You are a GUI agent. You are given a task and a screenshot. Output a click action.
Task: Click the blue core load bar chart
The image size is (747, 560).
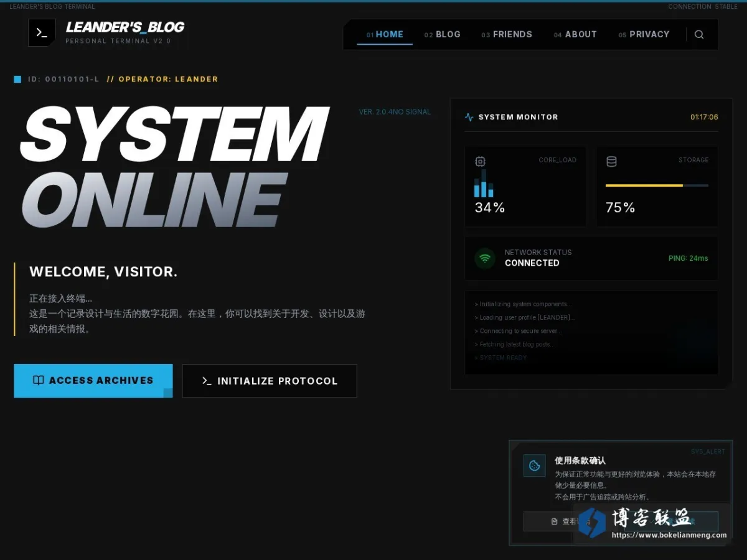(x=484, y=183)
